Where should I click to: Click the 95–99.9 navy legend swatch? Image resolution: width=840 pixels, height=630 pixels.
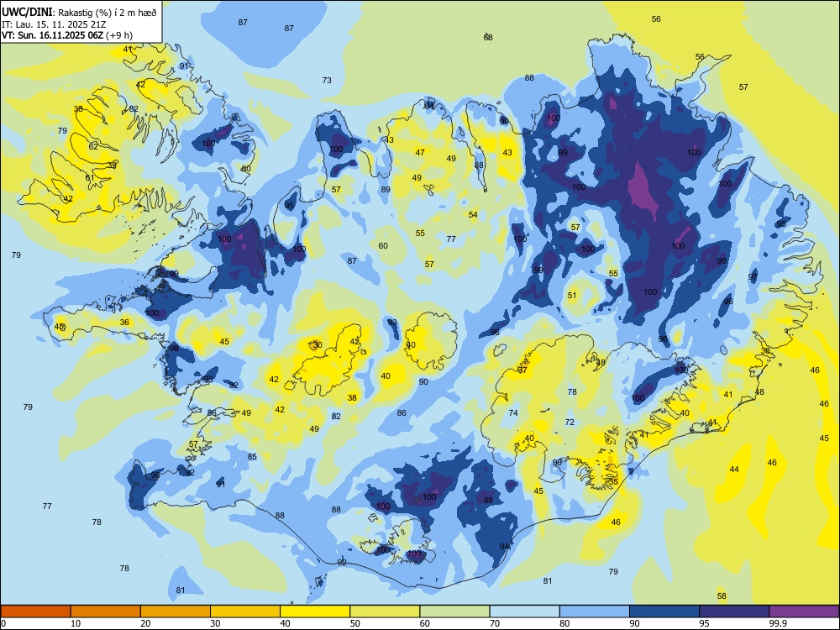[x=734, y=612]
